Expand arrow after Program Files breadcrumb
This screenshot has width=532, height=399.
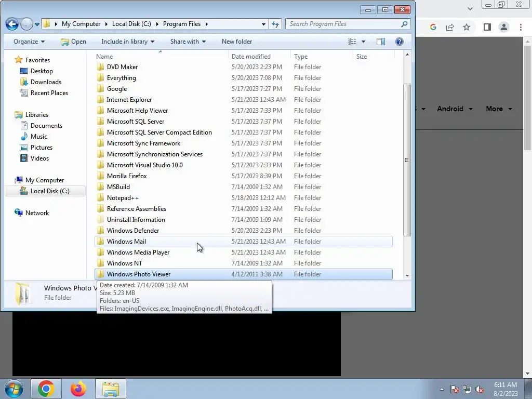206,24
